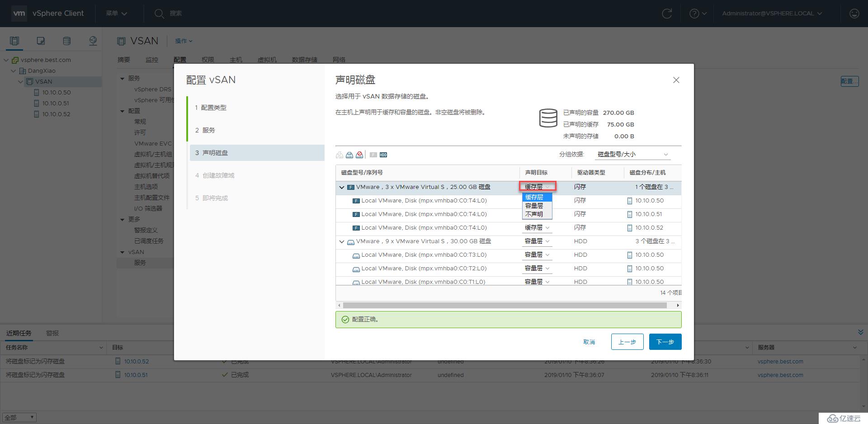868x424 pixels.
Task: Click the search magnifier icon
Action: (x=159, y=14)
